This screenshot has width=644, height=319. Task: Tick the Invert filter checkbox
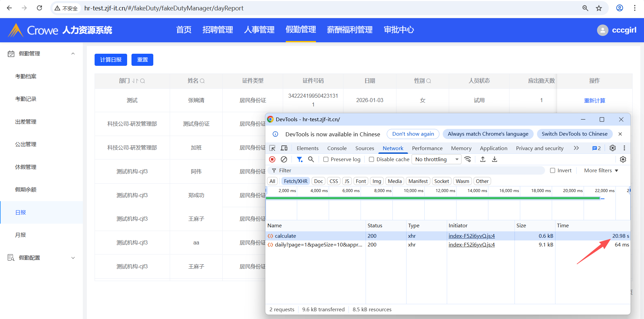pyautogui.click(x=552, y=171)
